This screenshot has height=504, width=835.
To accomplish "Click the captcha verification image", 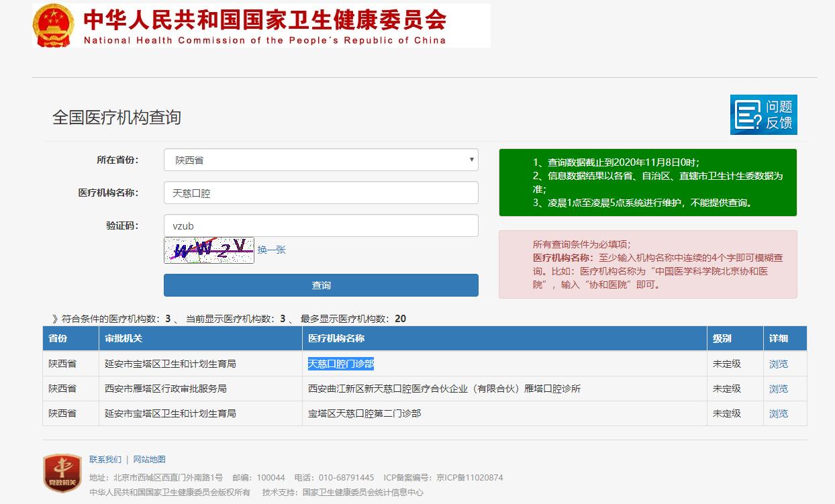I will (x=208, y=251).
